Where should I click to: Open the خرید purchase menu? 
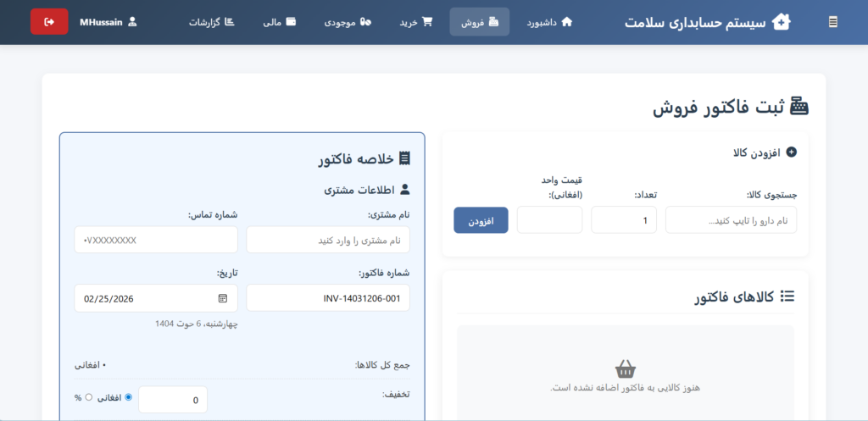tap(416, 22)
